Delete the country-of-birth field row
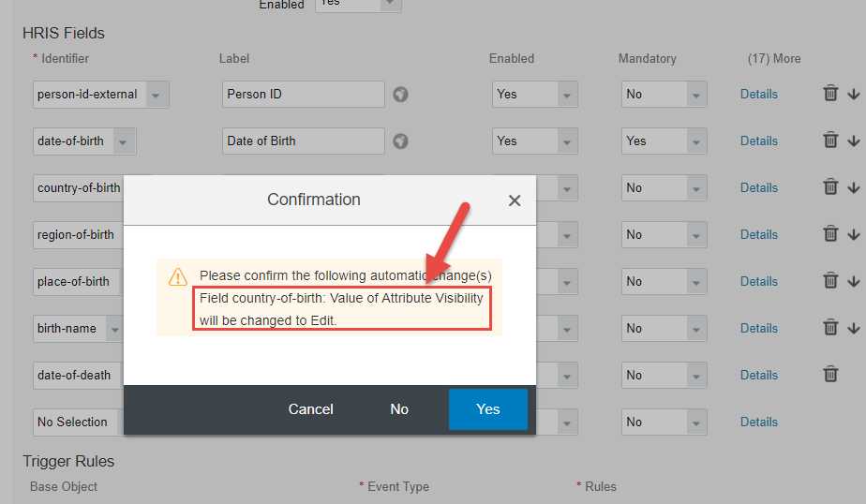Image resolution: width=866 pixels, height=504 pixels. 830,187
